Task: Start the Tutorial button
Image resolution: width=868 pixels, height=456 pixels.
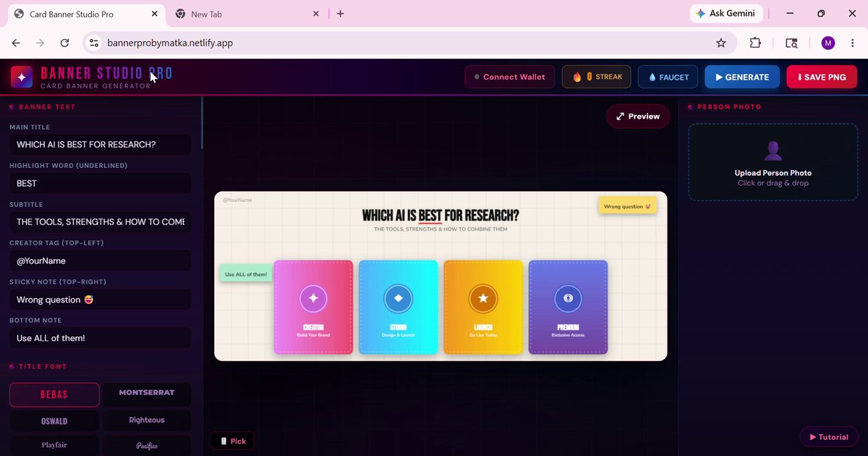Action: click(829, 437)
